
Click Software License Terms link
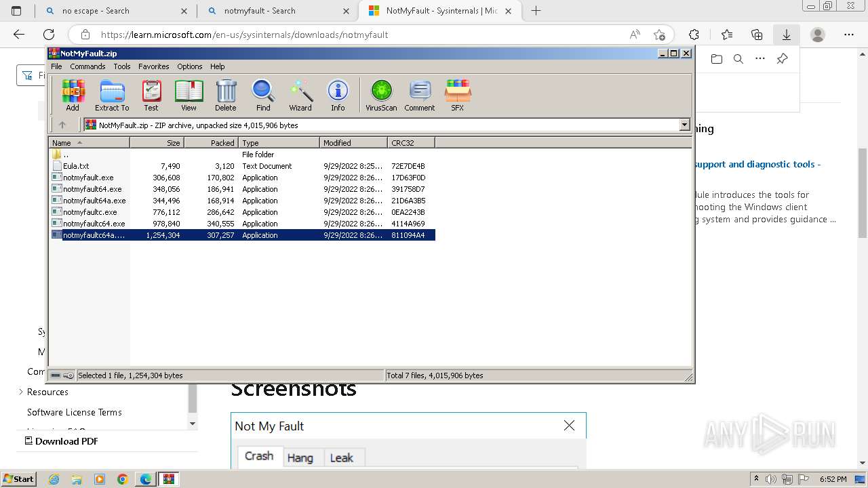(x=75, y=412)
